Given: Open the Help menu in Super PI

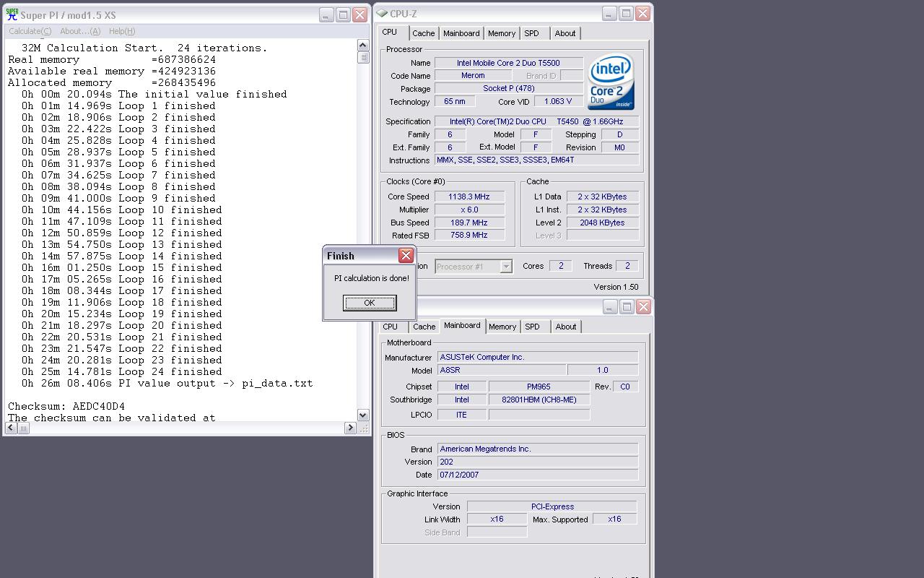Looking at the screenshot, I should (x=121, y=31).
